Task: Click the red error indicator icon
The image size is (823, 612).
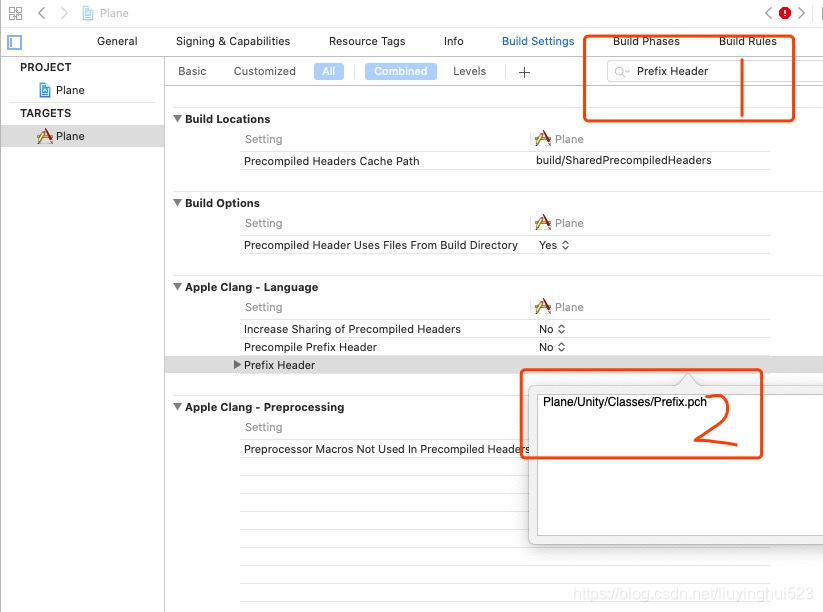Action: click(x=785, y=13)
